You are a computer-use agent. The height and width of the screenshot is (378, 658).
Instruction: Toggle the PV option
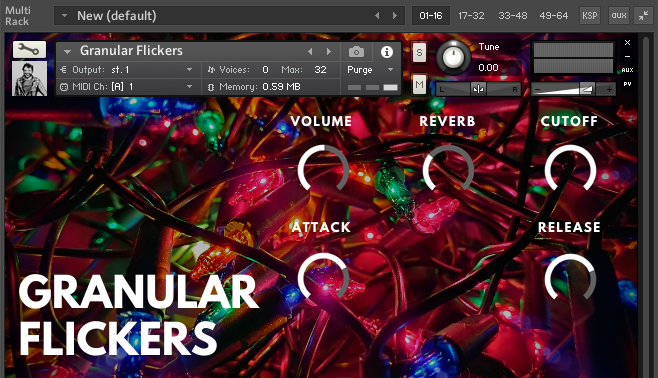coord(627,84)
